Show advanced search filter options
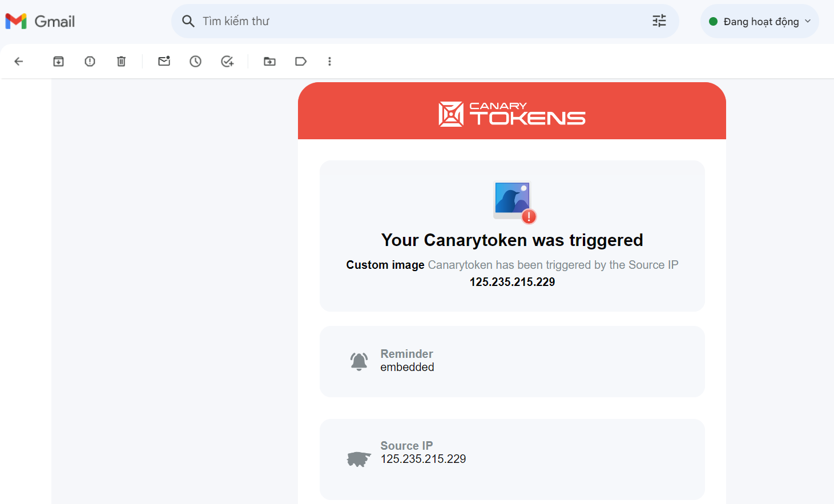 tap(659, 21)
